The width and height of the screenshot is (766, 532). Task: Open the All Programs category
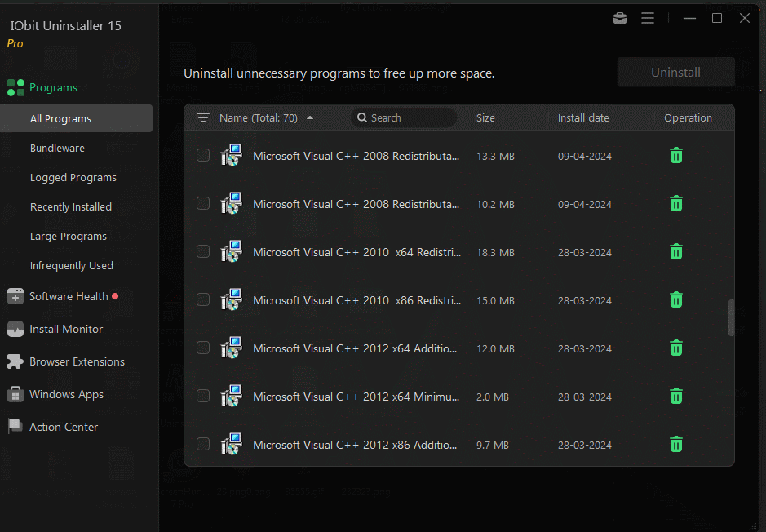[76, 118]
